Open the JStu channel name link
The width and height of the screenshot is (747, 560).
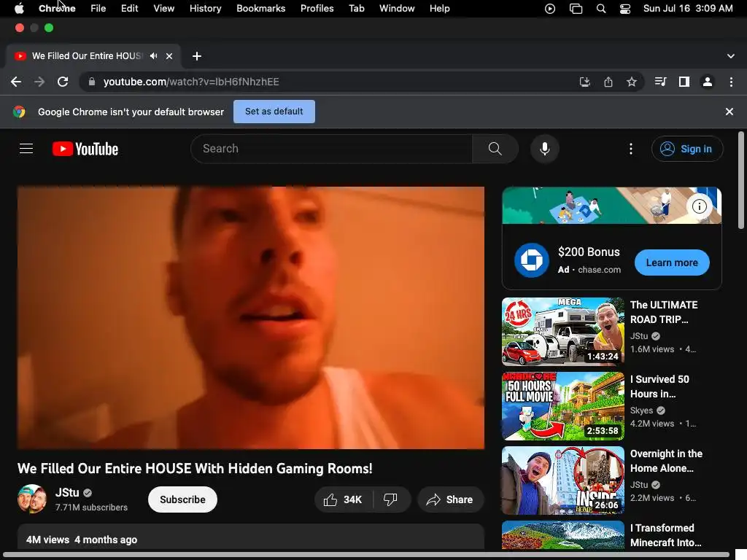pos(67,492)
